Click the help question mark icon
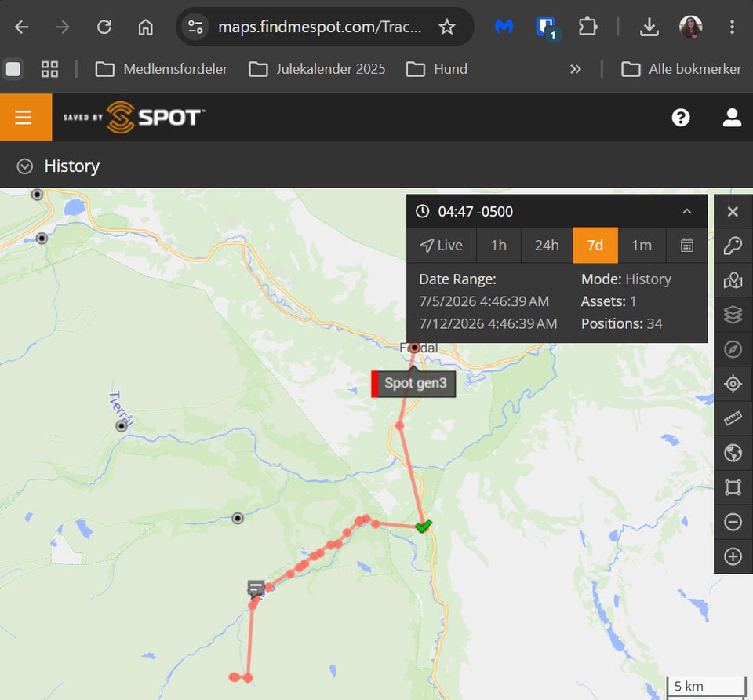753x700 pixels. (x=681, y=118)
